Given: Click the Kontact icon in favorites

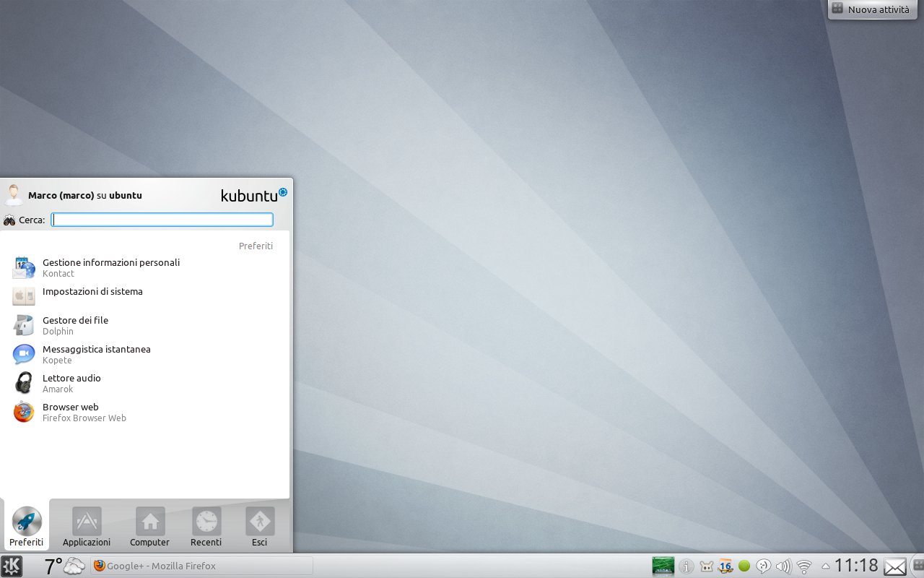Looking at the screenshot, I should point(24,268).
